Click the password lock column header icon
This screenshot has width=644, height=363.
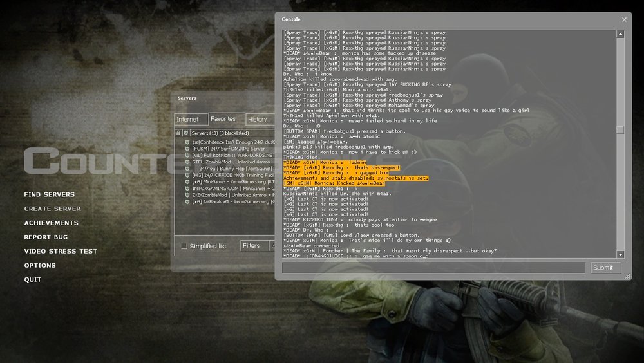pyautogui.click(x=178, y=133)
